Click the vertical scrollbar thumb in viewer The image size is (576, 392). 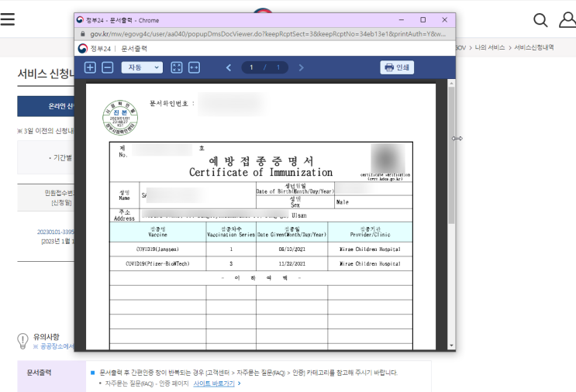(x=451, y=155)
